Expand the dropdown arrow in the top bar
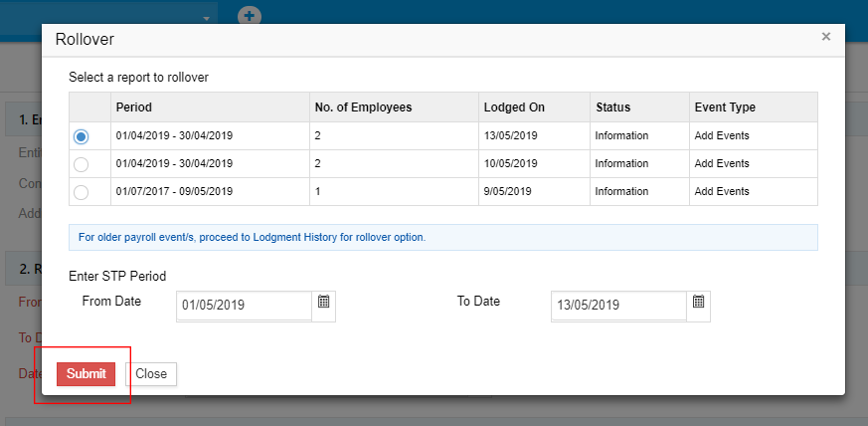The height and width of the screenshot is (426, 868). [207, 18]
